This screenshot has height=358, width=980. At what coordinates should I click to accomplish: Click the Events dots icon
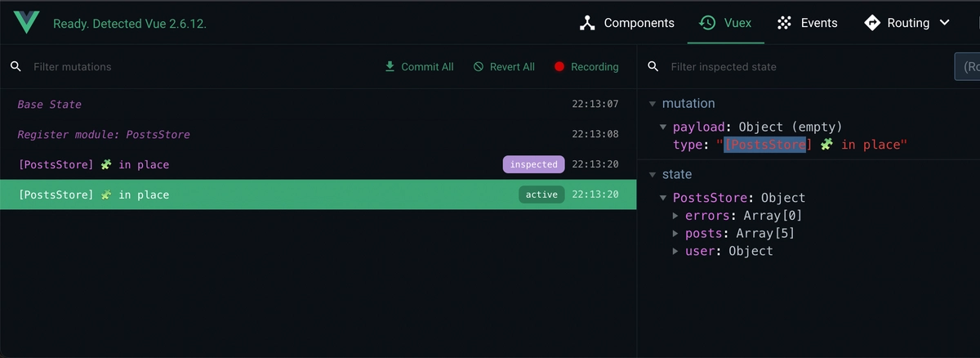(x=784, y=23)
